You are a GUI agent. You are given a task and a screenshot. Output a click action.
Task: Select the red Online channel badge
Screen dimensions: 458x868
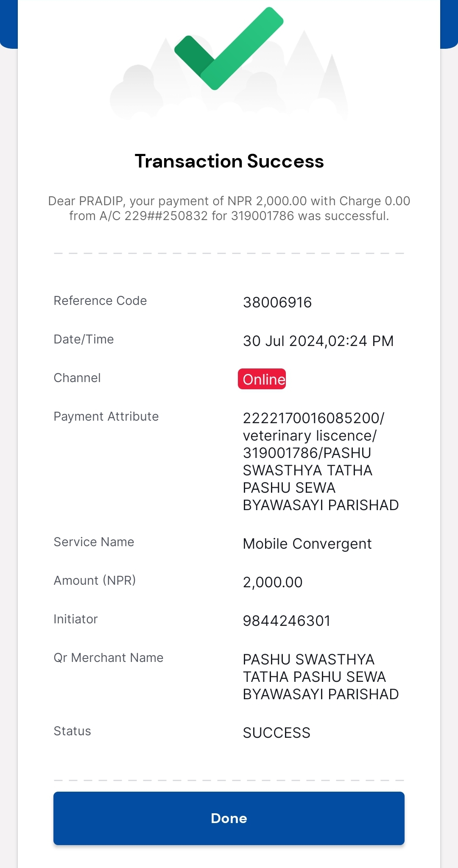(262, 379)
